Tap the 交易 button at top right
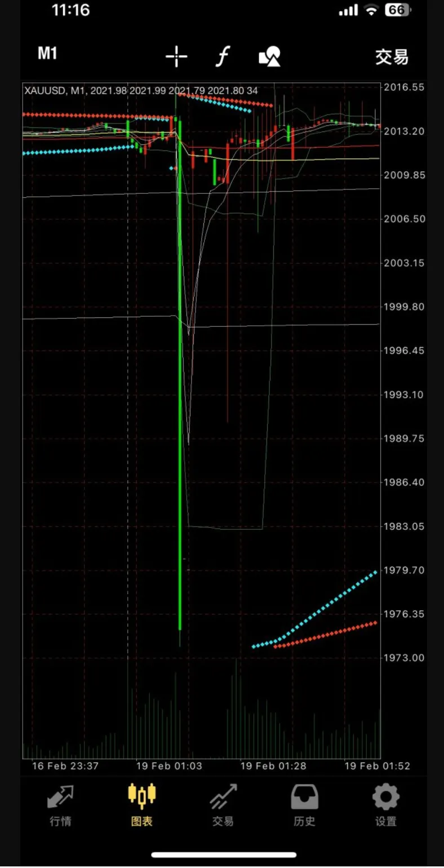The width and height of the screenshot is (444, 868). [392, 57]
